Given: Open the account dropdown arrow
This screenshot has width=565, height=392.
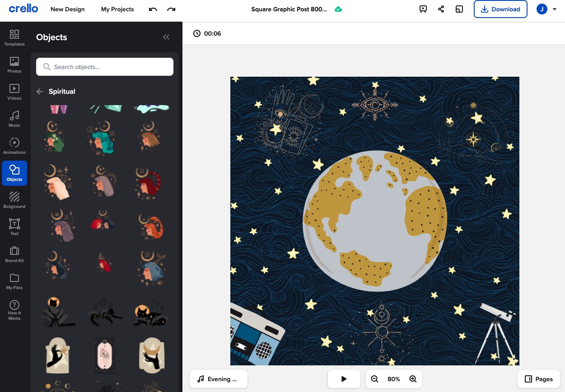Looking at the screenshot, I should click(x=555, y=9).
